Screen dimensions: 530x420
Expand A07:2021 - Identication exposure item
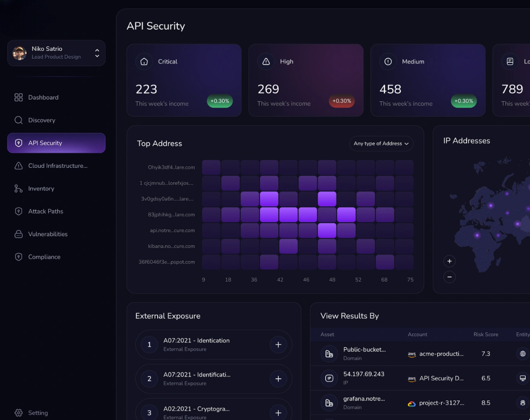coord(278,344)
